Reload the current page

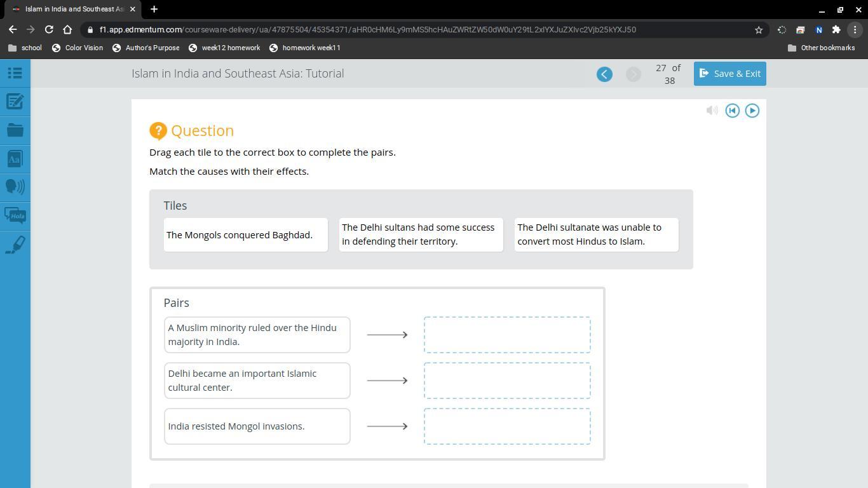(49, 29)
